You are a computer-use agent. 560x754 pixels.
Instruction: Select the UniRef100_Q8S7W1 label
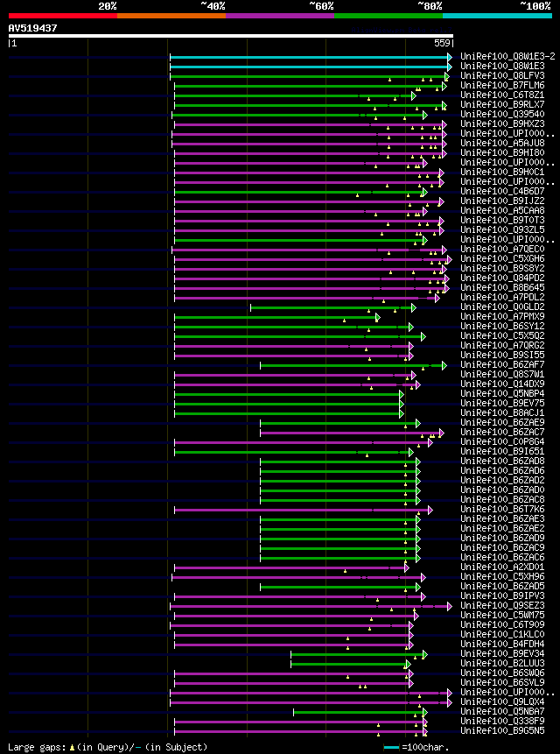503,374
